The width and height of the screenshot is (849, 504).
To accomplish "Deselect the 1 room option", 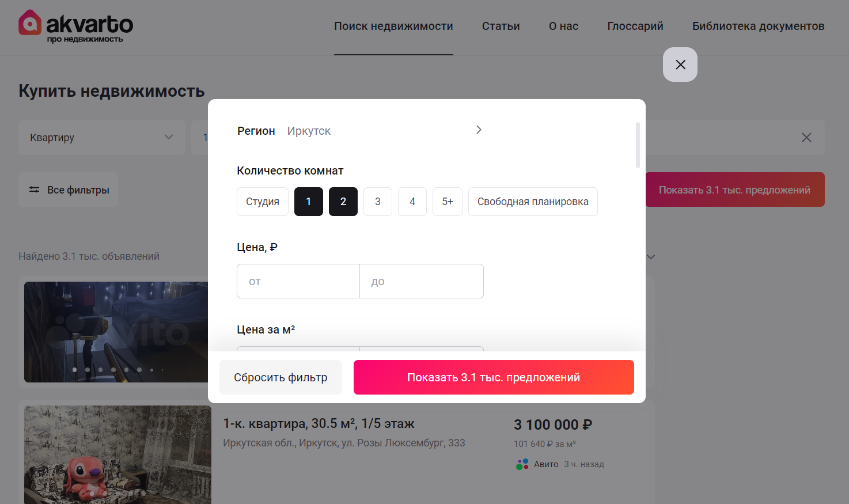I will 309,202.
